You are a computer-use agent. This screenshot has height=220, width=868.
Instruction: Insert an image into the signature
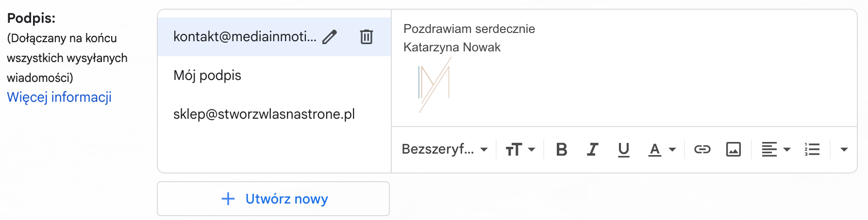tap(734, 150)
